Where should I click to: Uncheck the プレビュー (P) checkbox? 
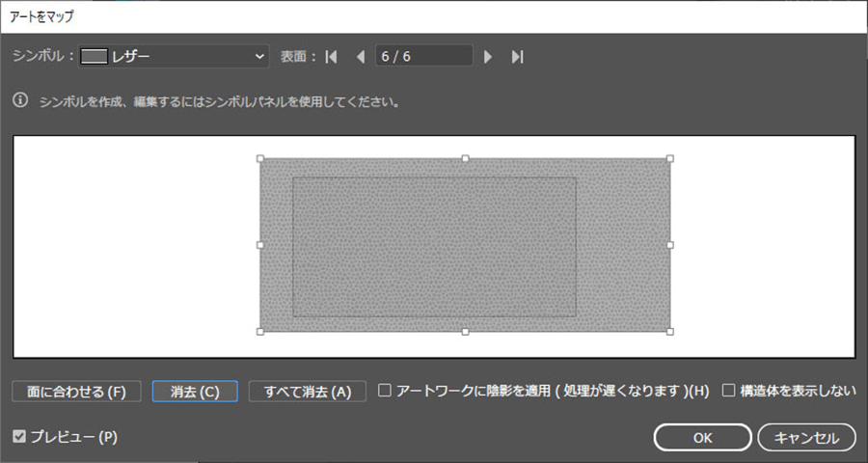pos(20,437)
